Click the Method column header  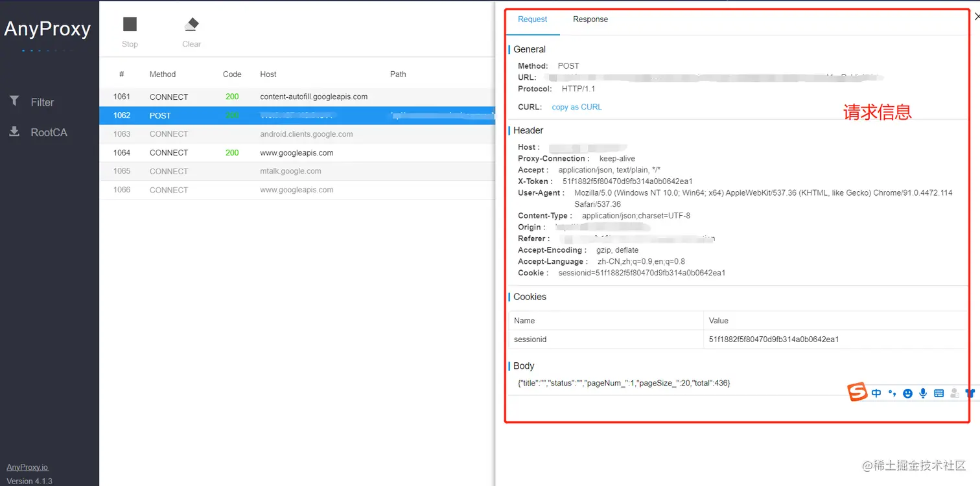pos(163,75)
